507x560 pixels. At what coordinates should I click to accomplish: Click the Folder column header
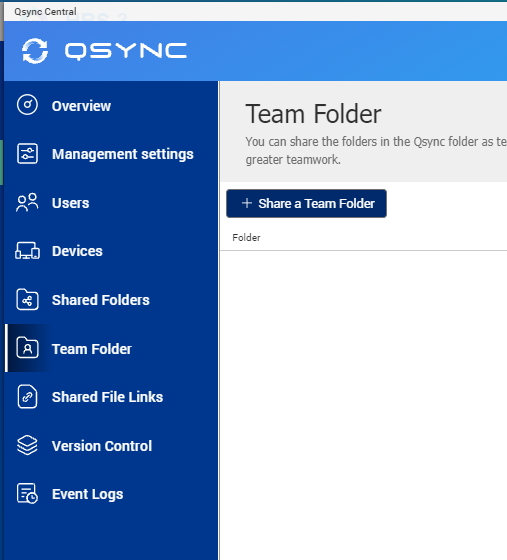(246, 238)
